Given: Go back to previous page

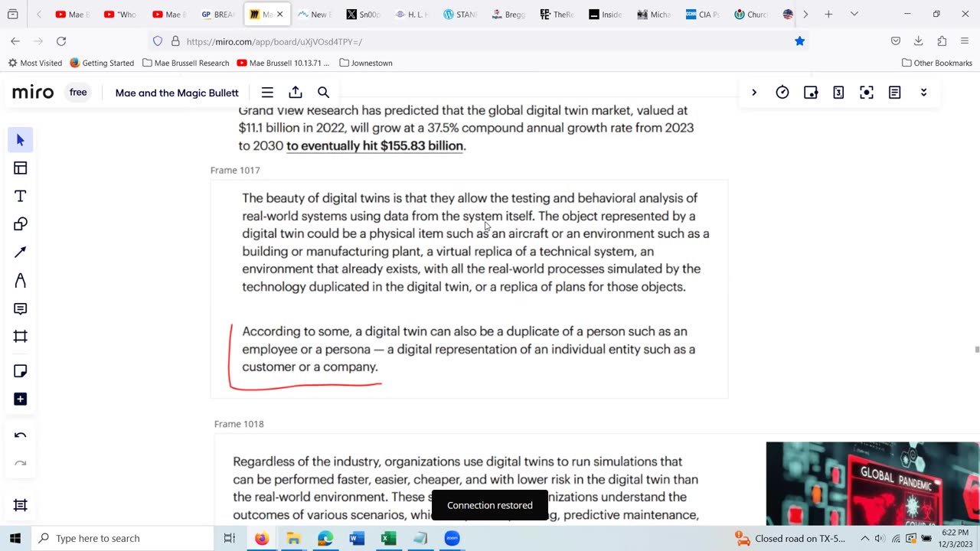Looking at the screenshot, I should tap(15, 41).
